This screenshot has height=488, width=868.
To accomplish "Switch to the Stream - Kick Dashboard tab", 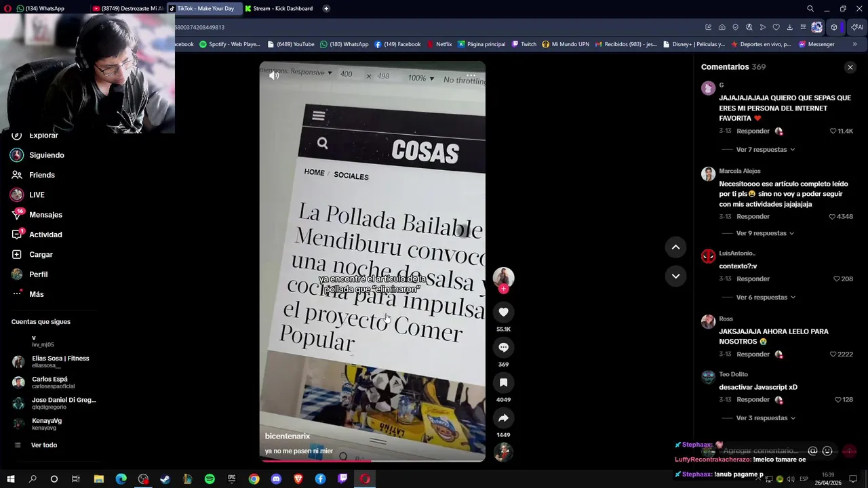I will click(x=279, y=8).
